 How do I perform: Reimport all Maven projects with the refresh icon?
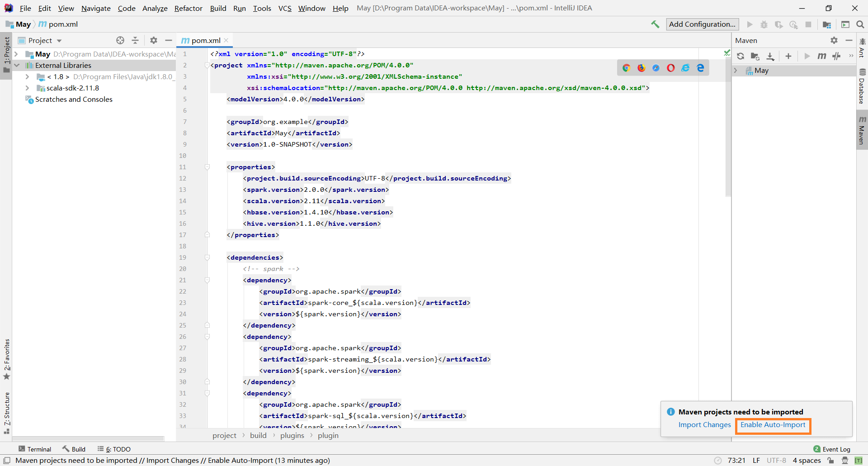(x=741, y=56)
